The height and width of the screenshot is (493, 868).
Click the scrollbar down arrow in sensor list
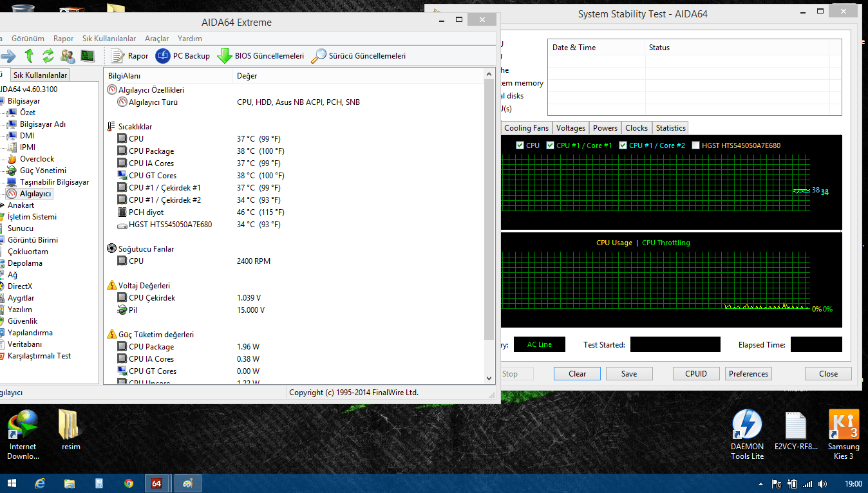[x=489, y=378]
